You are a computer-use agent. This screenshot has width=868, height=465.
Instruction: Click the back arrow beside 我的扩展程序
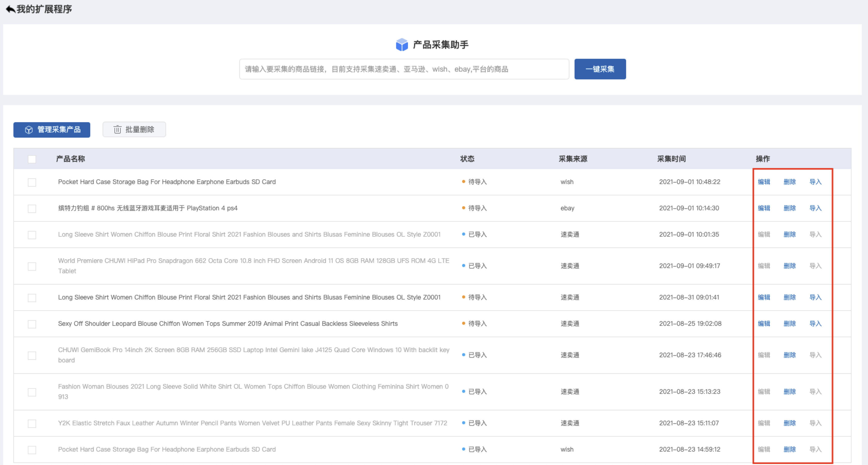click(x=11, y=9)
